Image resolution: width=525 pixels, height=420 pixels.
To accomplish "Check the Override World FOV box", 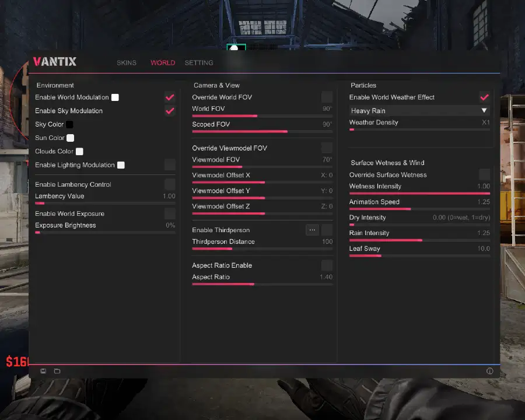I will (x=327, y=97).
